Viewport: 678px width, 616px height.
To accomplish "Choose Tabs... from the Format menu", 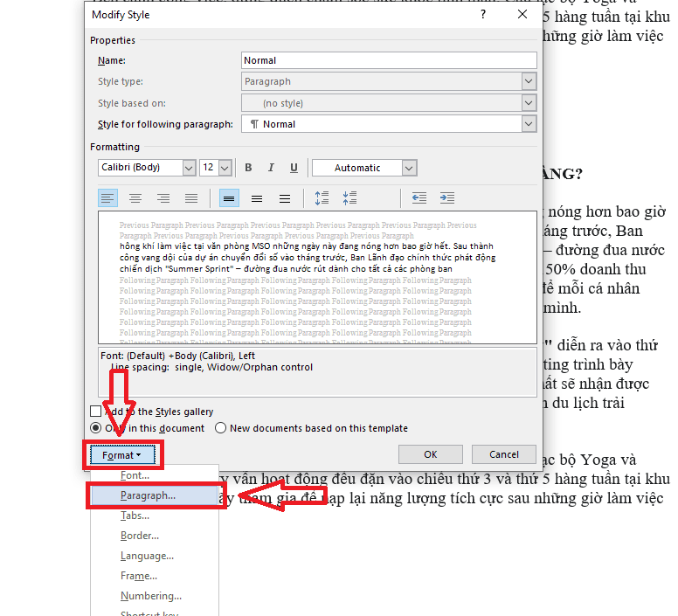I will [135, 516].
